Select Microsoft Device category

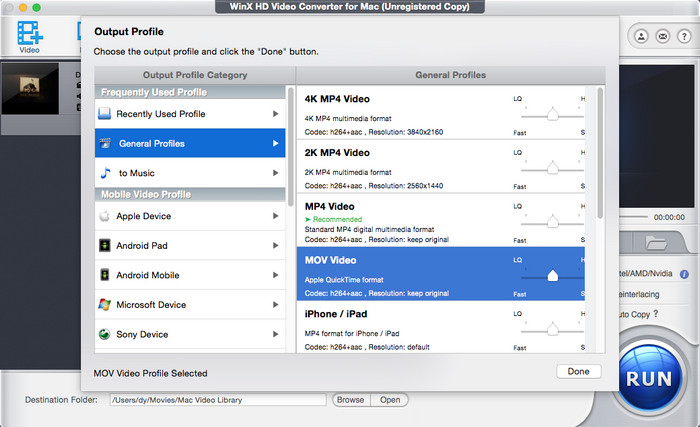(190, 305)
